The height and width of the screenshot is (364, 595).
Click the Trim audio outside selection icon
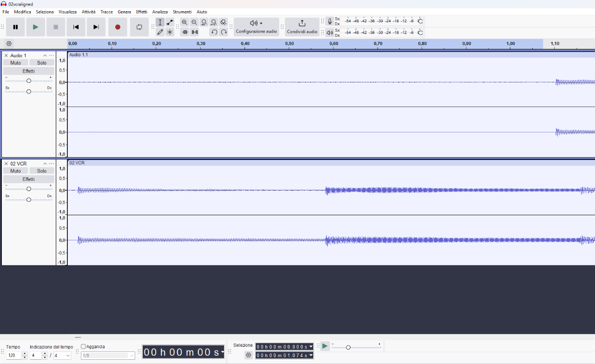point(185,32)
